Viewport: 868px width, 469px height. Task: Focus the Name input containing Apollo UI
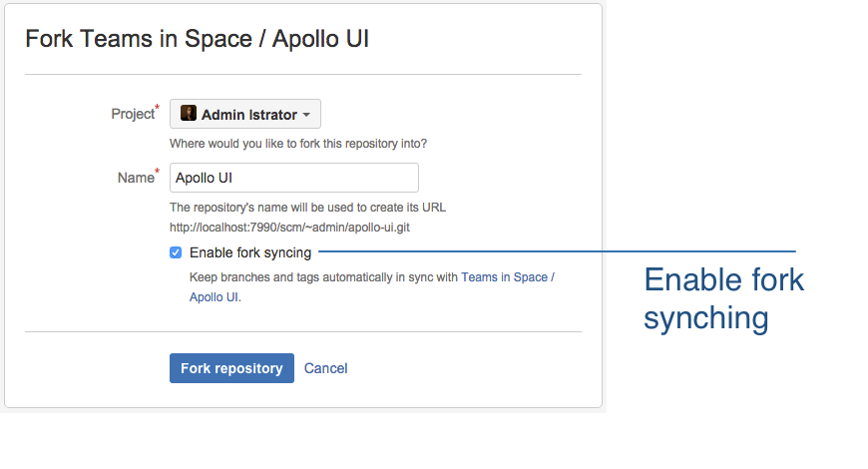(294, 178)
